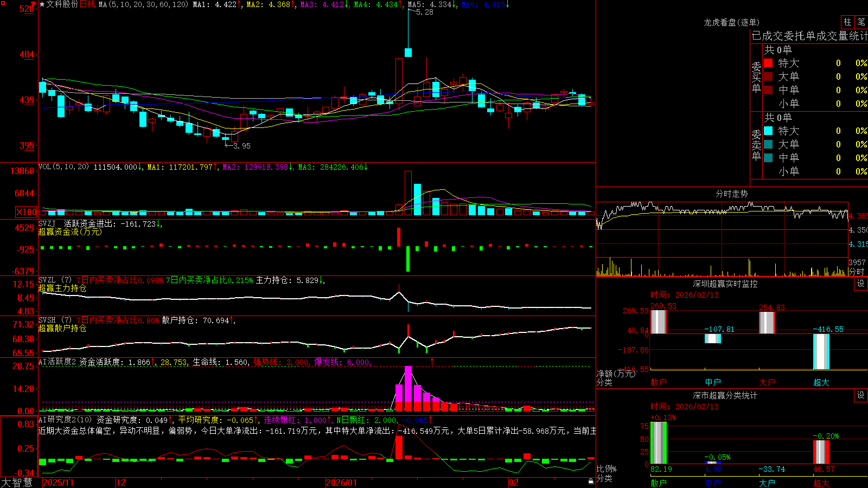Click the -416.55 超大 bar in 实时监控
The height and width of the screenshot is (488, 868).
click(821, 352)
